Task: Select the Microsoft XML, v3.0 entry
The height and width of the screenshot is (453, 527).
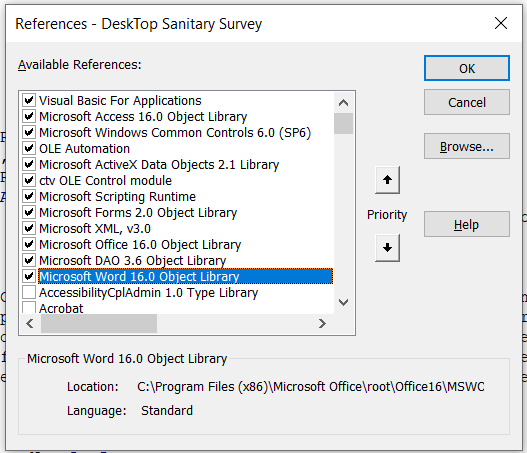Action: (95, 229)
